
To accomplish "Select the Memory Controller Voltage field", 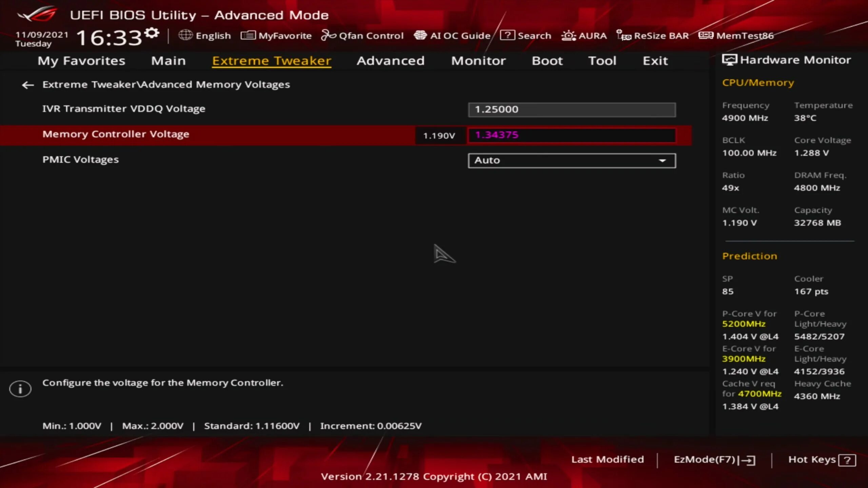I will click(x=572, y=135).
